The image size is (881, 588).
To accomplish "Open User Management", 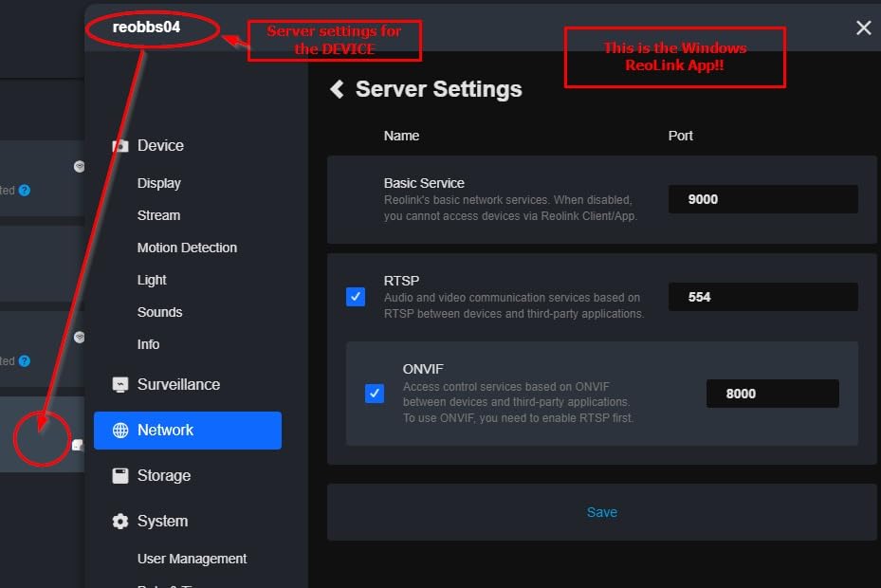I will click(193, 559).
